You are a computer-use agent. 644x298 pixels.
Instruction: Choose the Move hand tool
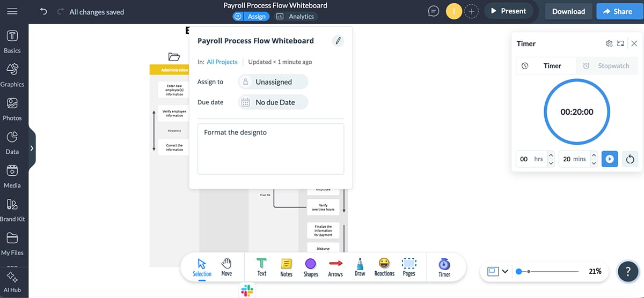[x=226, y=267]
